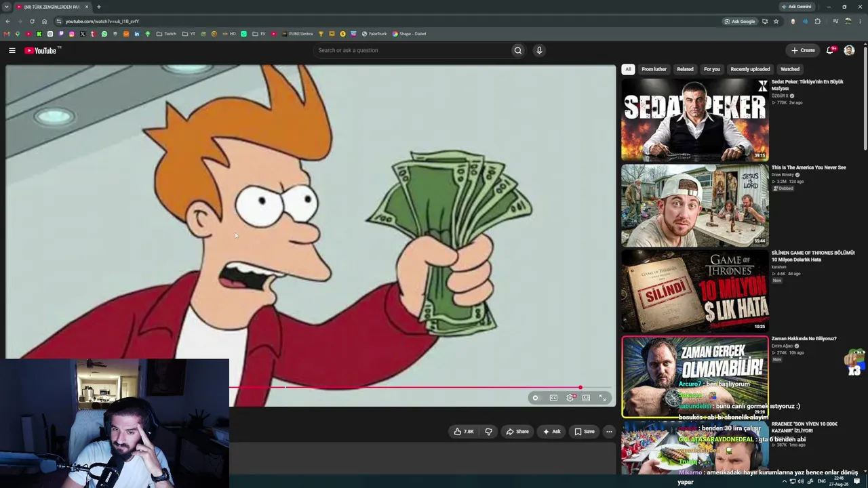
Task: Select the All filter chip
Action: tap(628, 69)
